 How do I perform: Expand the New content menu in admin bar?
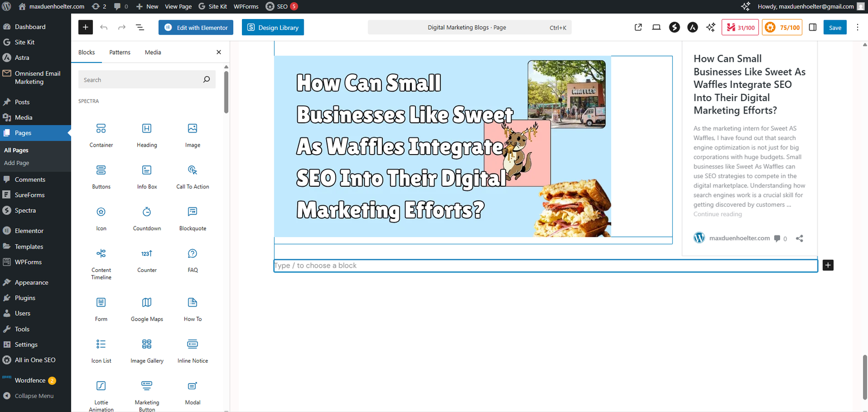click(x=147, y=7)
